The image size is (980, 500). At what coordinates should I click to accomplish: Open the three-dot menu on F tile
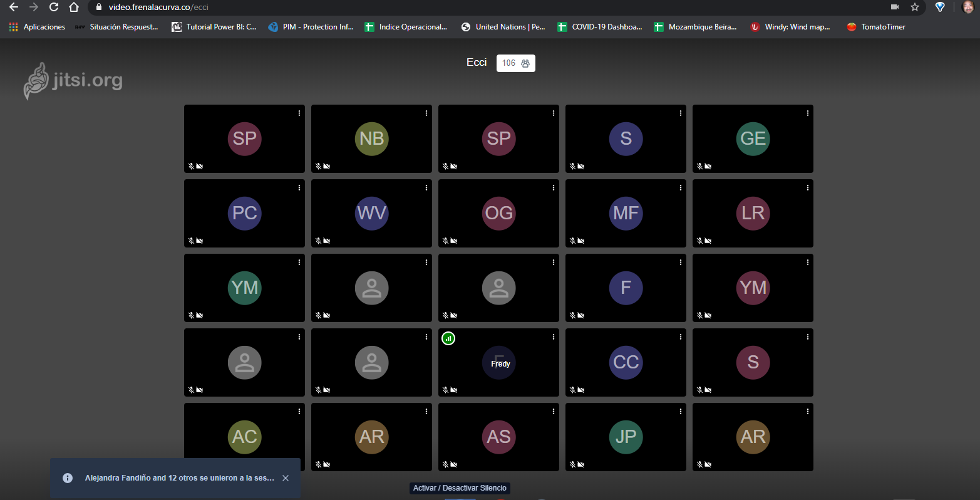pos(681,263)
